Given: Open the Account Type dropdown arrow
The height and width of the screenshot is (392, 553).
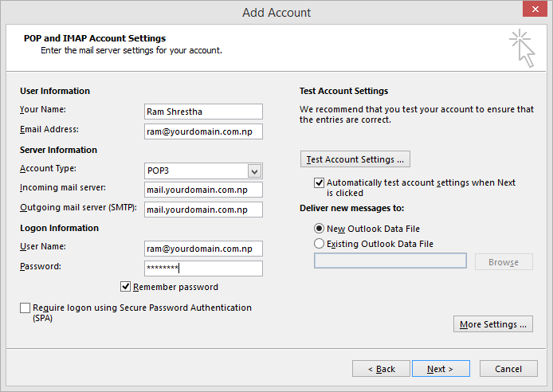Looking at the screenshot, I should (x=254, y=171).
